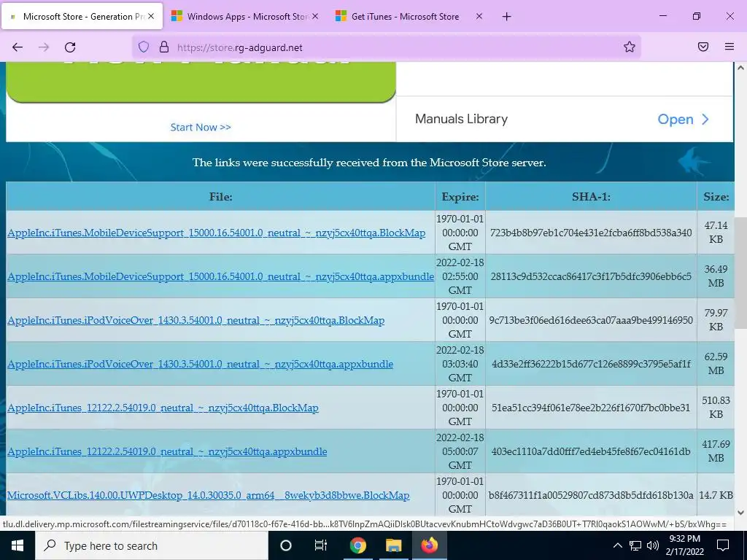The width and height of the screenshot is (747, 560).
Task: Click expiry 2022-02-18 03:03:40 GMT cell
Action: pos(460,364)
